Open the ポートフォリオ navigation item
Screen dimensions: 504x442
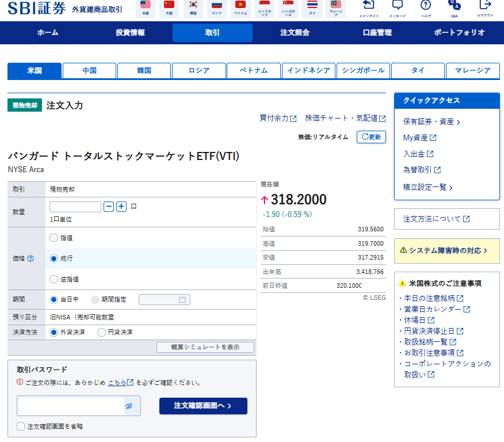click(x=459, y=32)
